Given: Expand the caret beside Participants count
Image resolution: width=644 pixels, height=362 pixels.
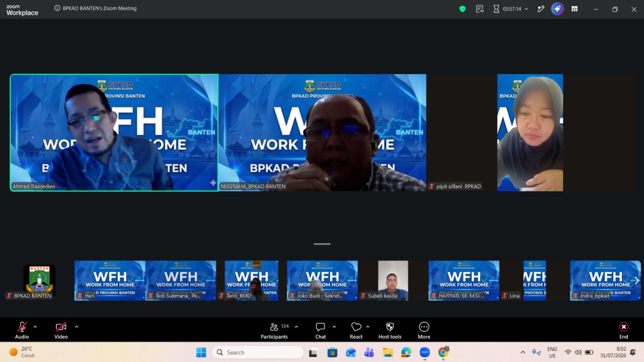Looking at the screenshot, I should pyautogui.click(x=296, y=327).
